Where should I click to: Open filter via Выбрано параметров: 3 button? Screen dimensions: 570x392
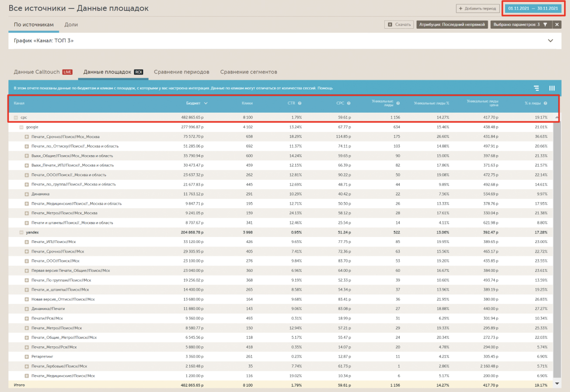pos(521,25)
